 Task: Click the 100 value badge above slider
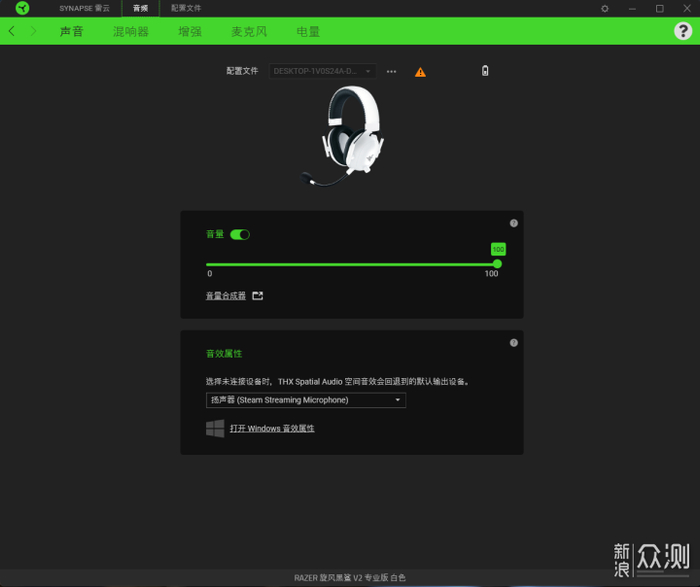(x=498, y=249)
